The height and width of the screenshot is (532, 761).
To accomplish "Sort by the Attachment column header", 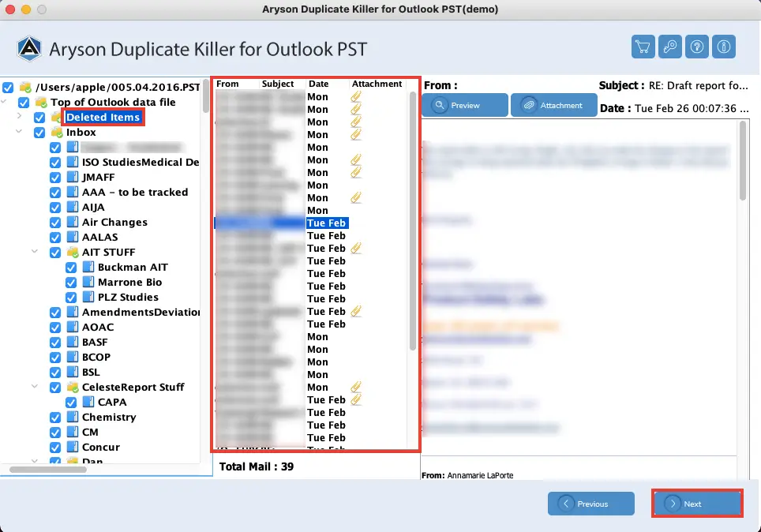I will [x=377, y=84].
